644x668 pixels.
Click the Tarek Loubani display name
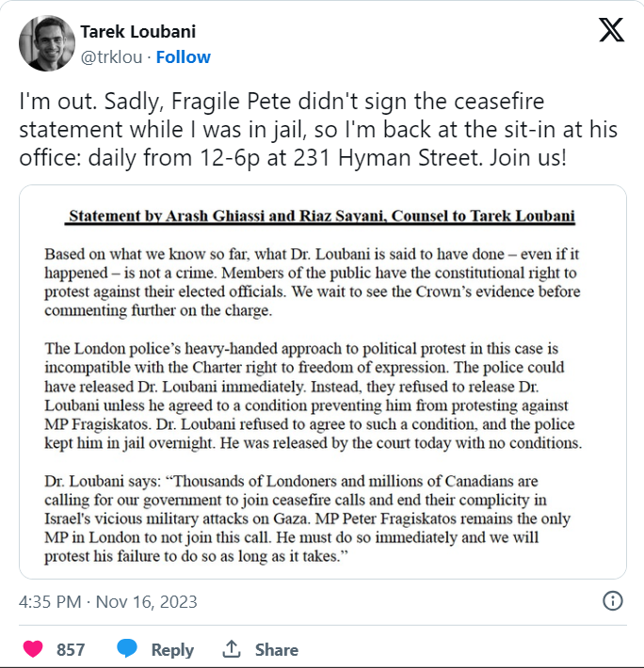click(138, 32)
